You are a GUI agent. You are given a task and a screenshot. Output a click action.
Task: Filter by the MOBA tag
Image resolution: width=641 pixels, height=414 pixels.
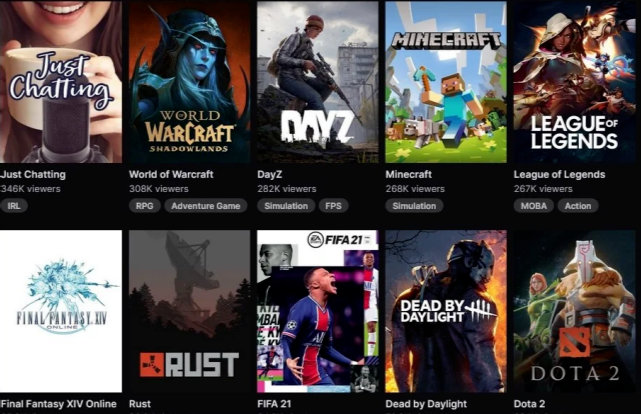tap(533, 206)
